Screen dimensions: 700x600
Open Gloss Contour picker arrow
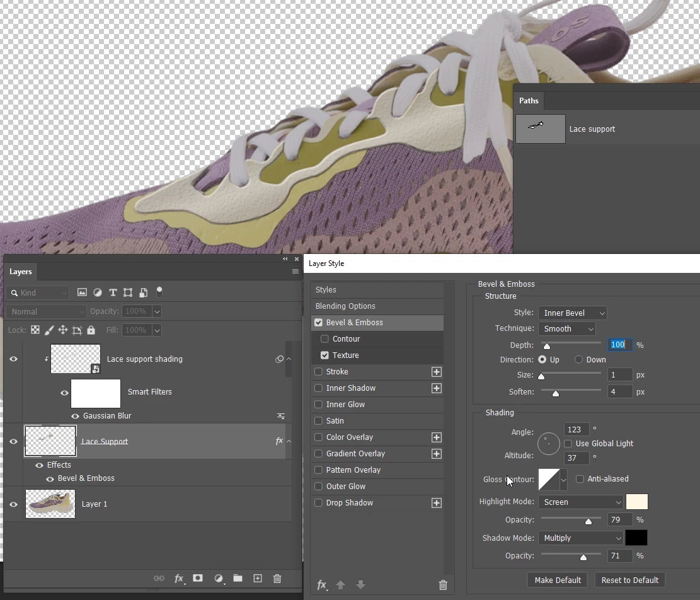coord(564,480)
